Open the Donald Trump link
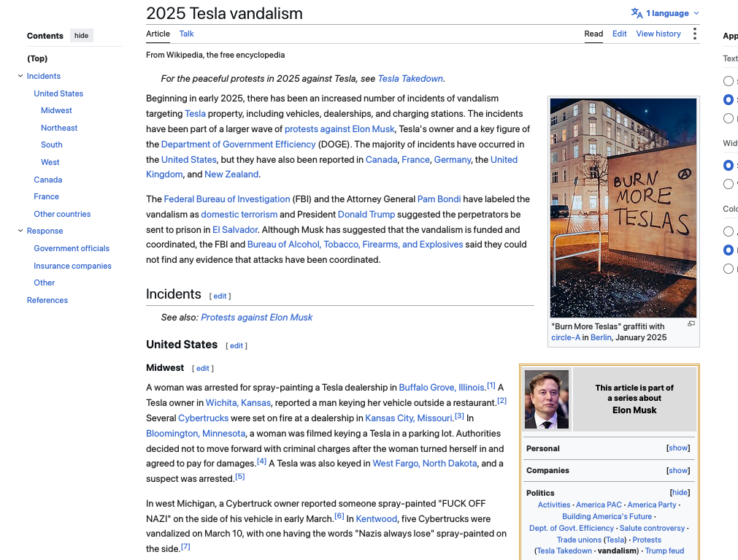 click(366, 215)
